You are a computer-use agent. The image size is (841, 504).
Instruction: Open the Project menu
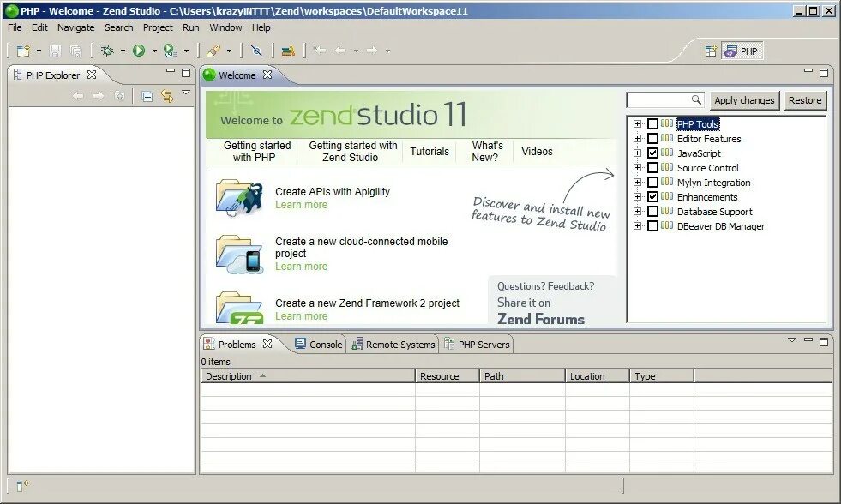pos(158,27)
